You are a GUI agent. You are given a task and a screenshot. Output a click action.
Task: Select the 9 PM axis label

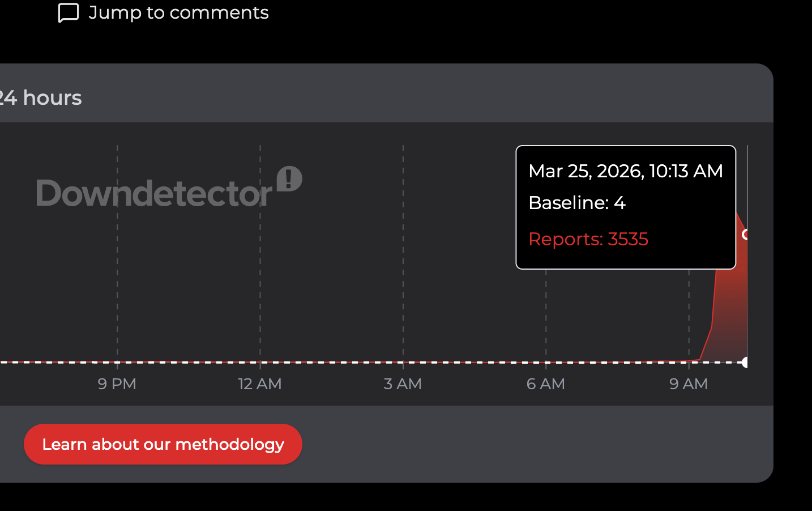click(x=116, y=384)
